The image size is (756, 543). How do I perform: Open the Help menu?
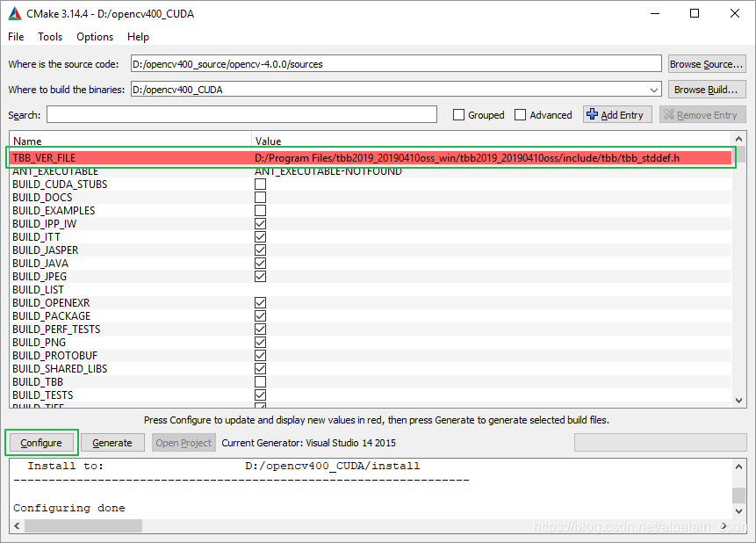tap(138, 37)
